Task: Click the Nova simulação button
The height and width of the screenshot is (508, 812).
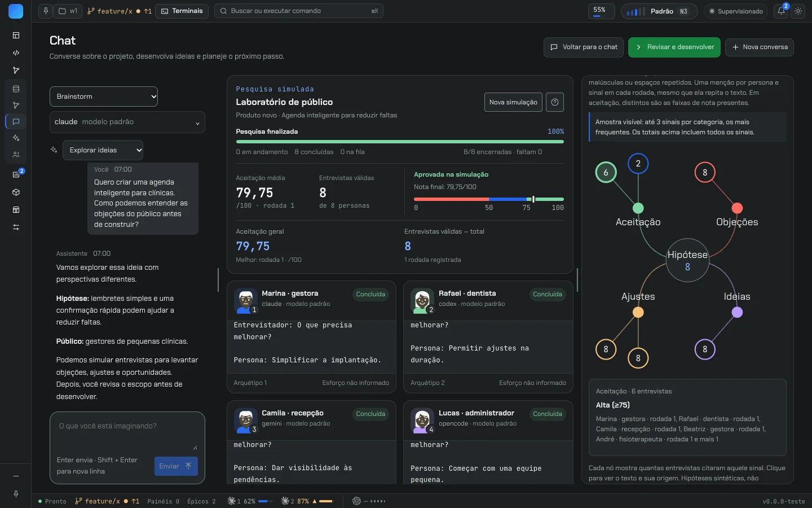Action: (x=513, y=102)
